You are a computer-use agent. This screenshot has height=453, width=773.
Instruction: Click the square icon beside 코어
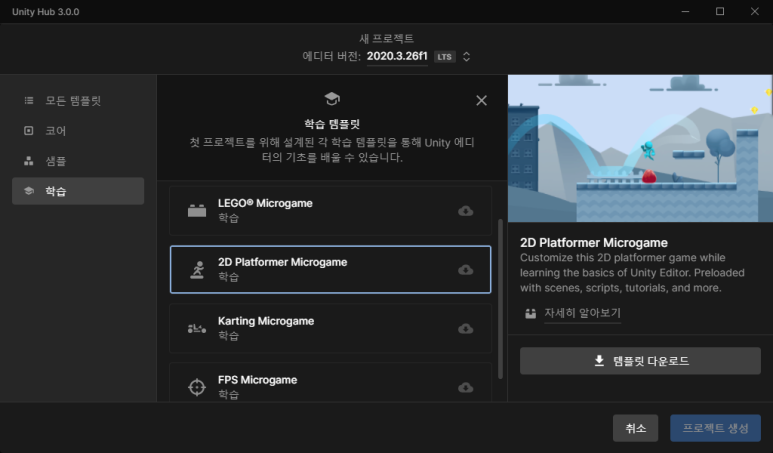(29, 131)
